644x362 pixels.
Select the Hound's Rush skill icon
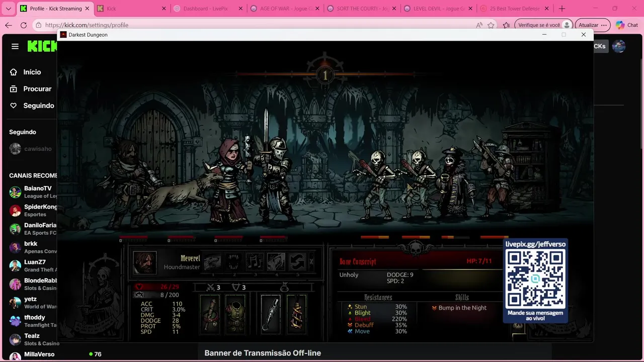(x=212, y=261)
